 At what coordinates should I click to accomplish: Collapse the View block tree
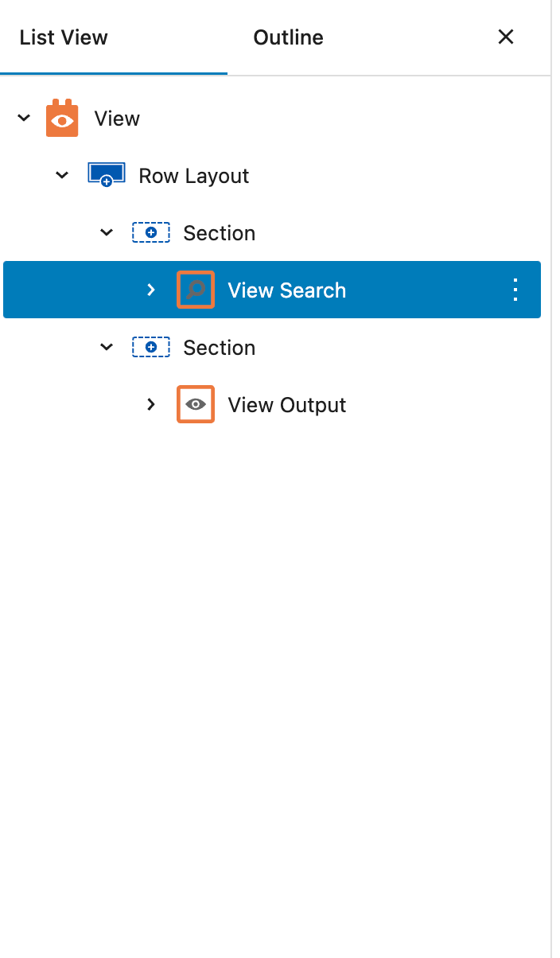click(x=24, y=119)
